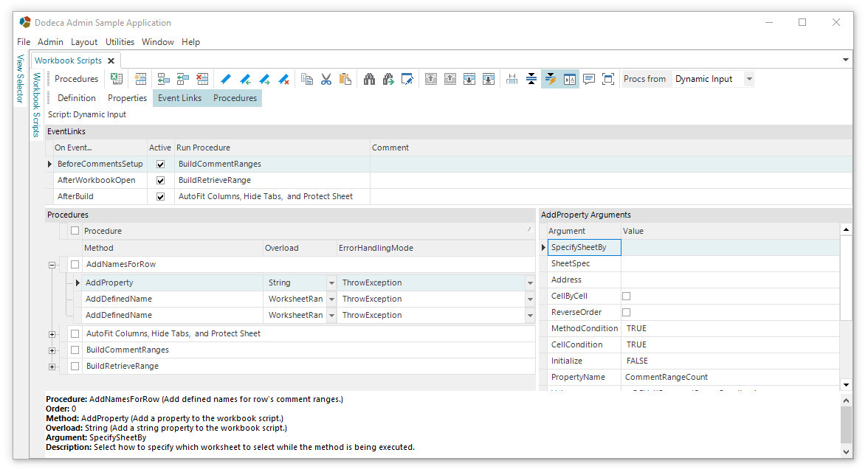Toggle the highlighted Procedures view button
This screenshot has width=868, height=475.
(235, 98)
